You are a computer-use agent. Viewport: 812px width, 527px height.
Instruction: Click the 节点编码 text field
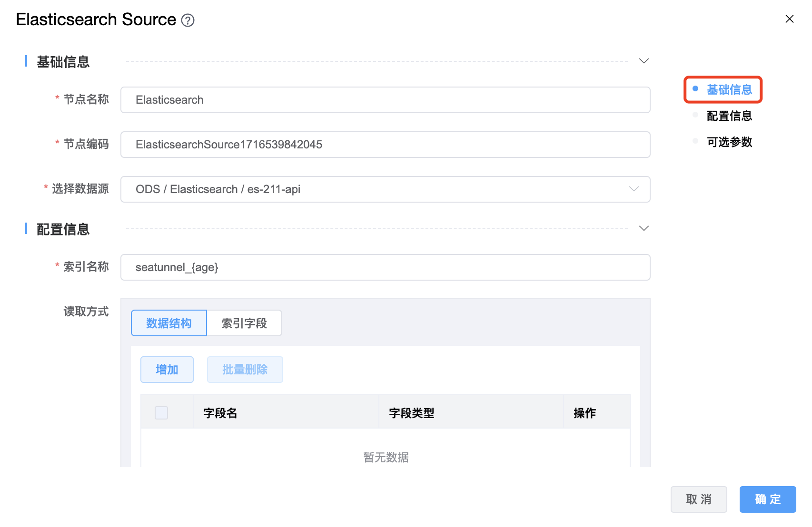(x=385, y=145)
